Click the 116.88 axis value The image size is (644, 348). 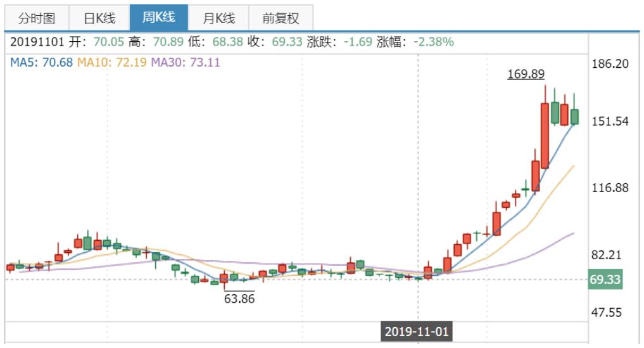click(x=610, y=188)
